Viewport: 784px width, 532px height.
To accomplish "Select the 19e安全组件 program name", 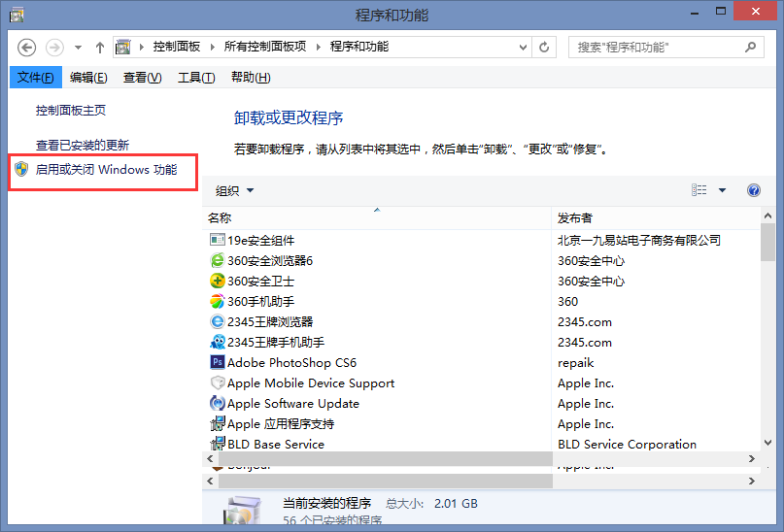I will pyautogui.click(x=260, y=241).
